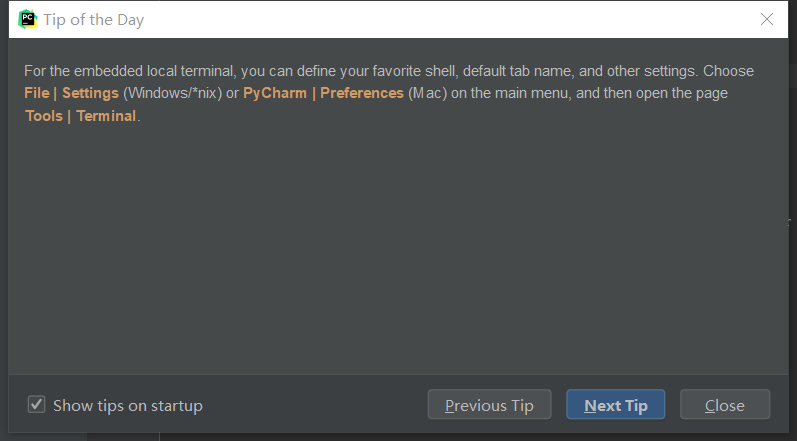Uncheck the Show tips on startup checkbox

[x=37, y=405]
